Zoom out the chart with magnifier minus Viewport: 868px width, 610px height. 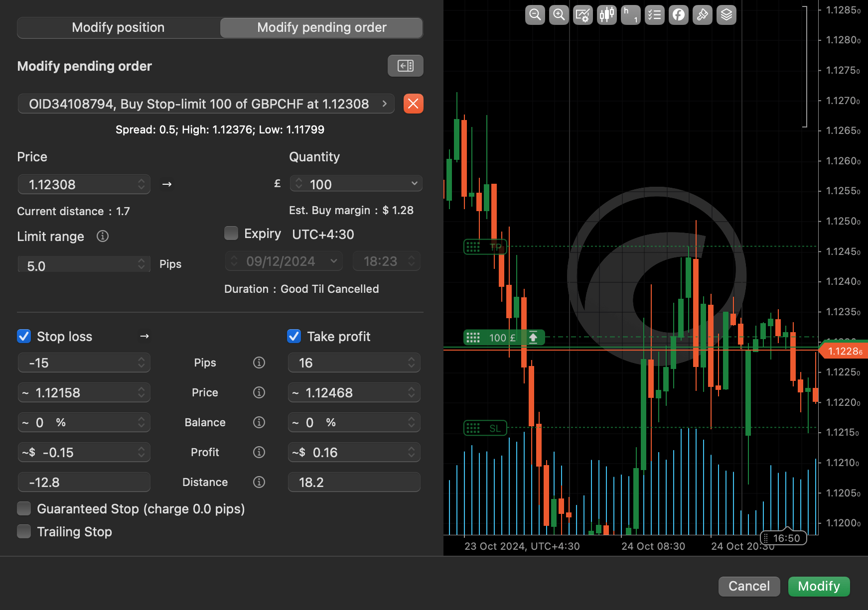[x=535, y=15]
